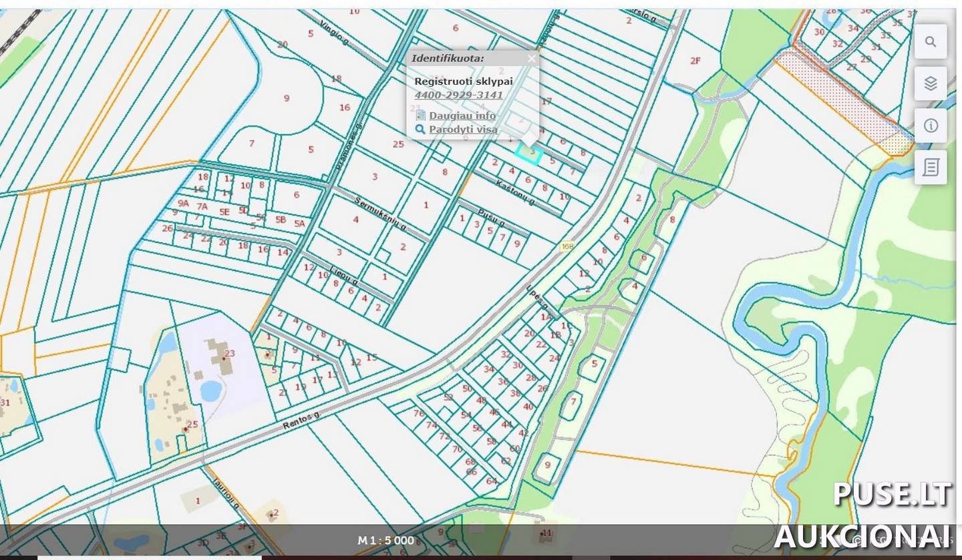Click the Parodyti visą link
962x560 pixels.
(463, 129)
